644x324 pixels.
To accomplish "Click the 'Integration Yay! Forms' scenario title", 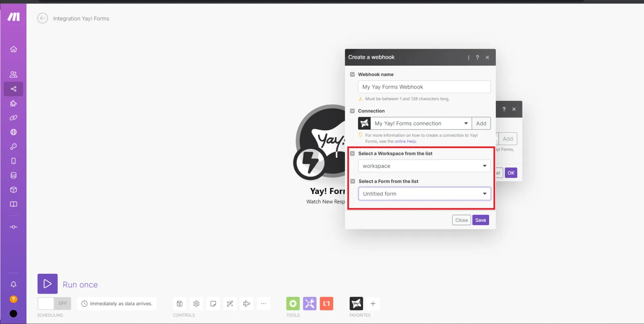I will point(81,19).
